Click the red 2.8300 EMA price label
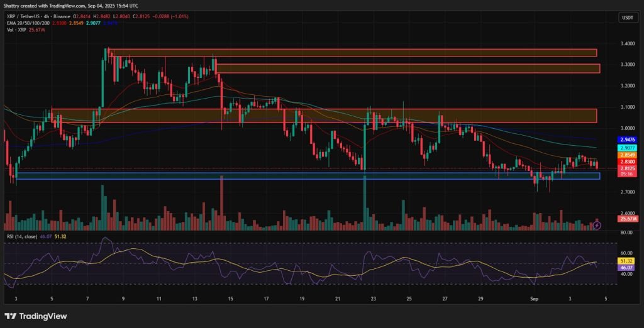This screenshot has height=328, width=644. (x=628, y=161)
